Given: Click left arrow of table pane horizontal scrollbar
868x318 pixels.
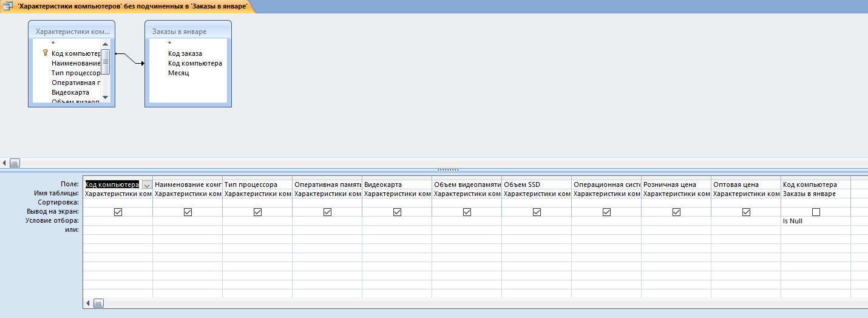Looking at the screenshot, I should 5,163.
